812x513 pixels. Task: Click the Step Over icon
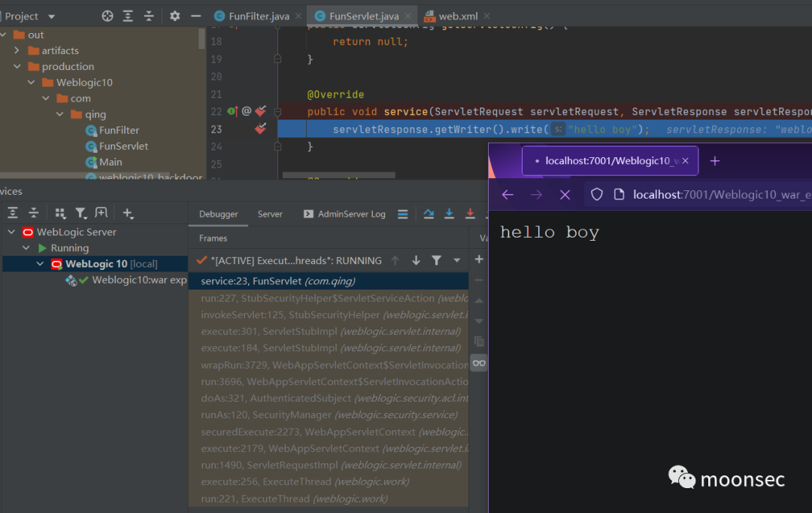pos(429,214)
